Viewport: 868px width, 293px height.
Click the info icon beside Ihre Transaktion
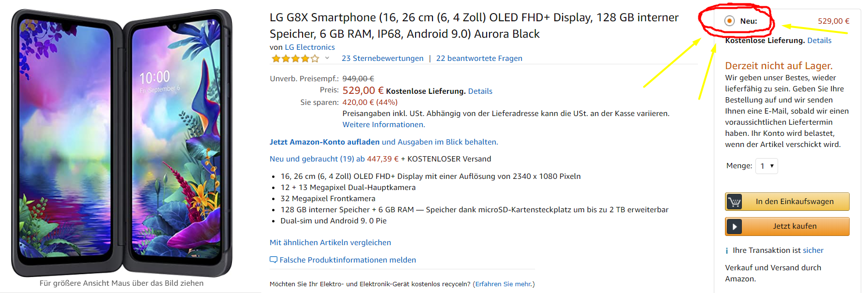pos(726,250)
